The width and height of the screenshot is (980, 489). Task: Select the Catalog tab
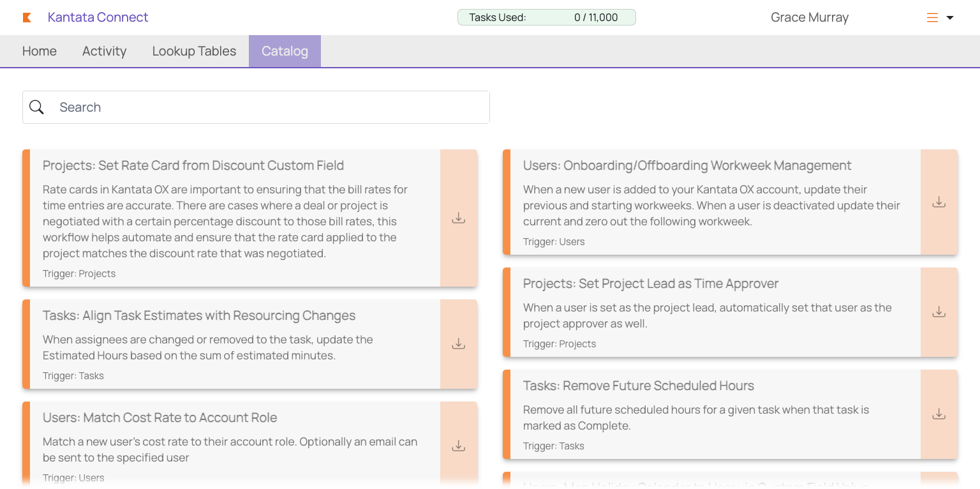285,51
